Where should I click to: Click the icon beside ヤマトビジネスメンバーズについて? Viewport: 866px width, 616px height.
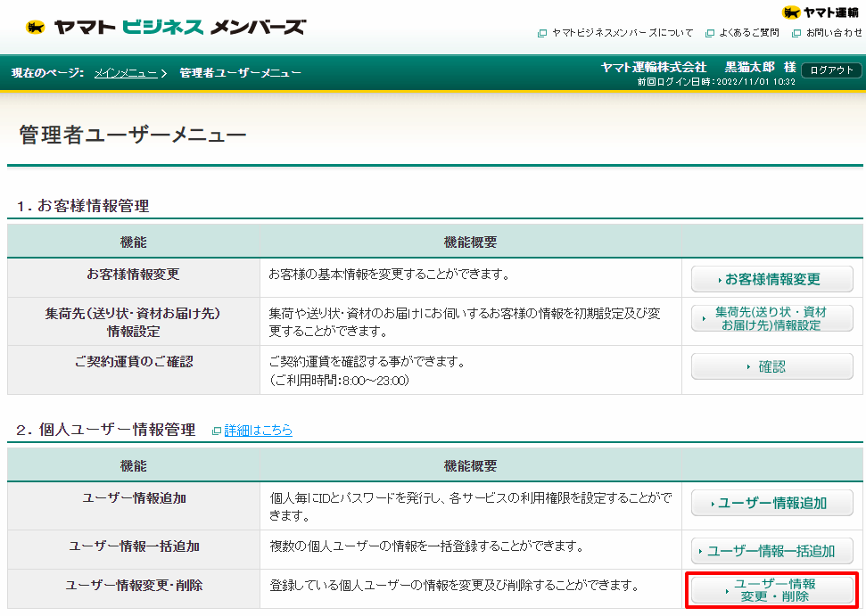[540, 32]
